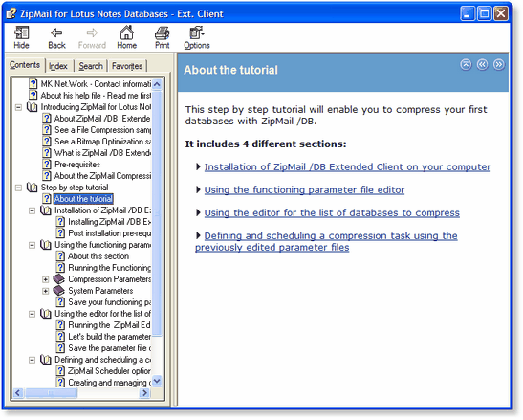Viewport: 523px width, 420px height.
Task: Select the highlighted About the tutorial item
Action: 83,199
